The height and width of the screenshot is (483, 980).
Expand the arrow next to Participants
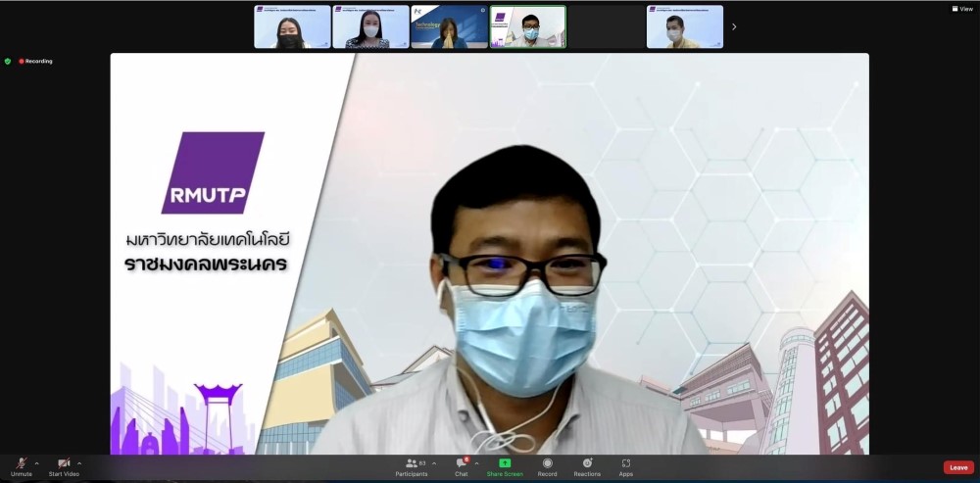(434, 463)
